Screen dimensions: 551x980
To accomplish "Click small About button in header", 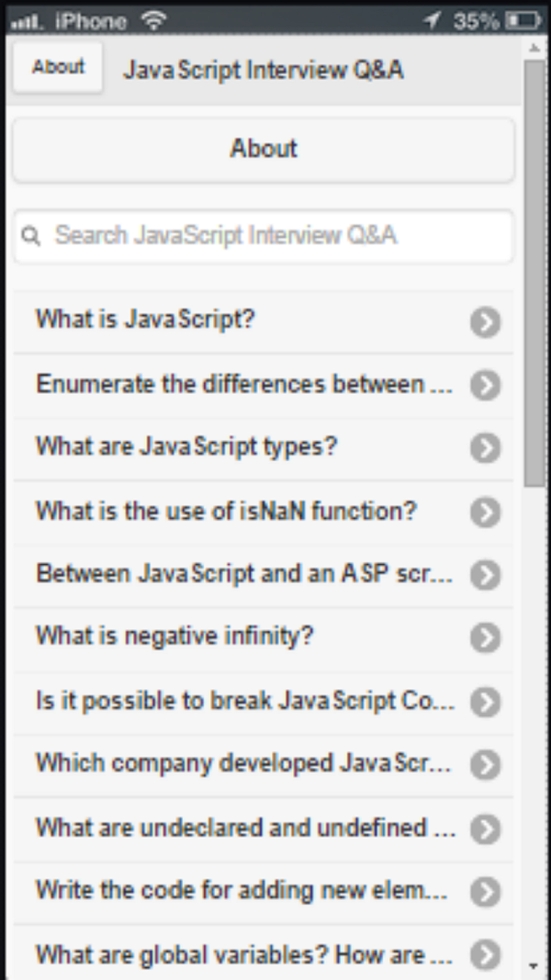I will pos(58,67).
